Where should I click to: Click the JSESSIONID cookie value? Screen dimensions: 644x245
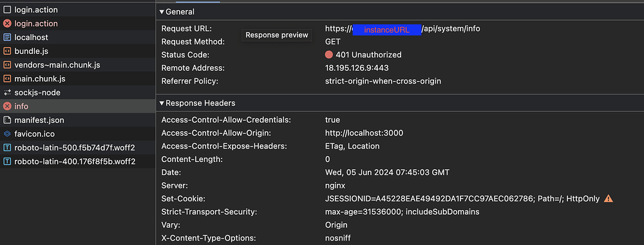coord(462,199)
